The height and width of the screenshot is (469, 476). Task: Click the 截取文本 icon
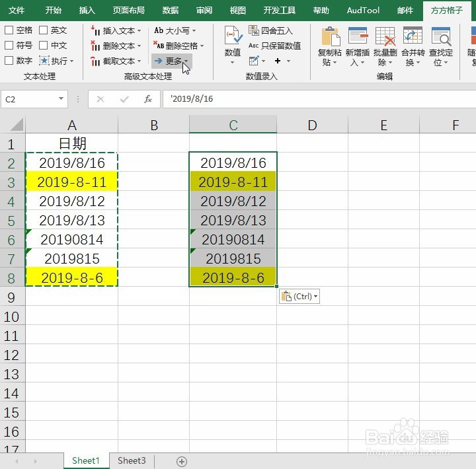[95, 61]
